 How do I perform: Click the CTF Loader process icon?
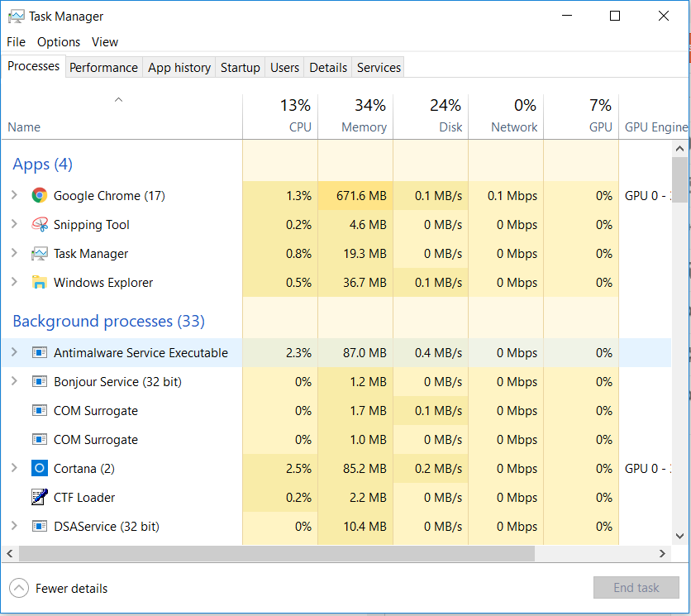pyautogui.click(x=39, y=497)
